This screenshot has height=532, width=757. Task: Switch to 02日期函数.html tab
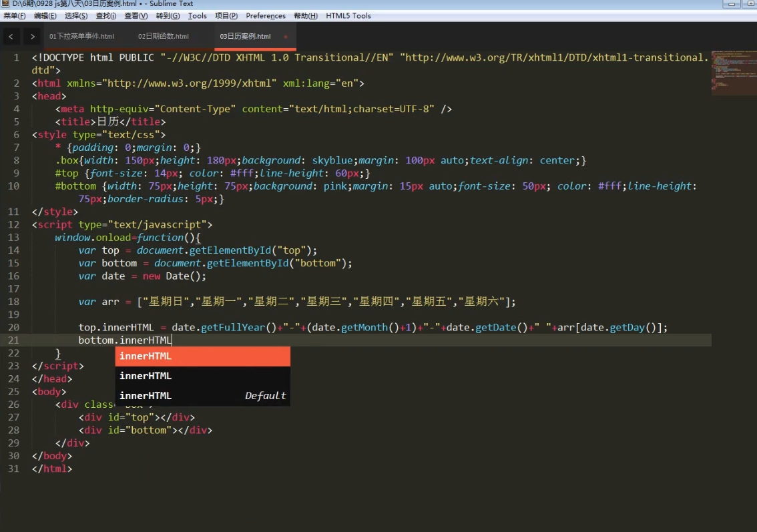click(x=164, y=36)
